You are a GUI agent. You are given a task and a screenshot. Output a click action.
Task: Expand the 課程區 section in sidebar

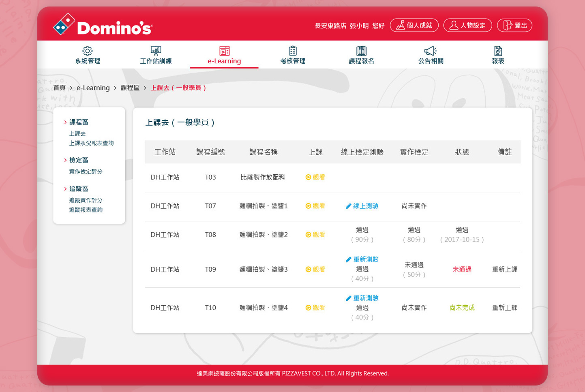(x=78, y=122)
